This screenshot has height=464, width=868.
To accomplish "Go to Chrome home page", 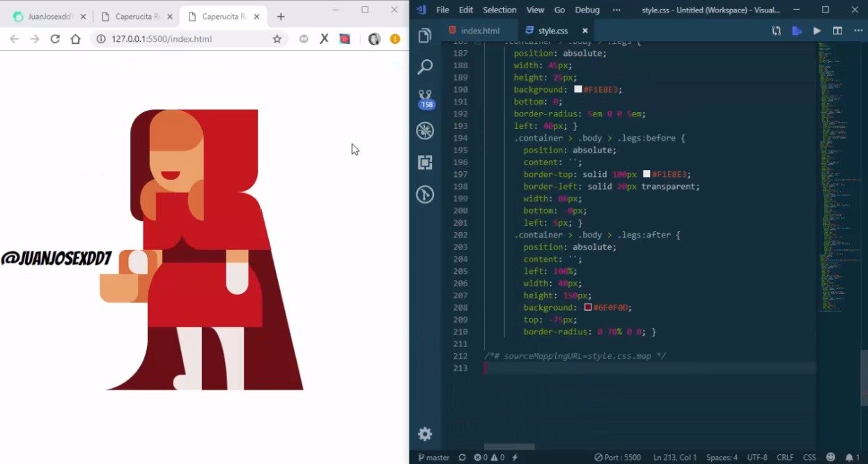I will tap(75, 39).
